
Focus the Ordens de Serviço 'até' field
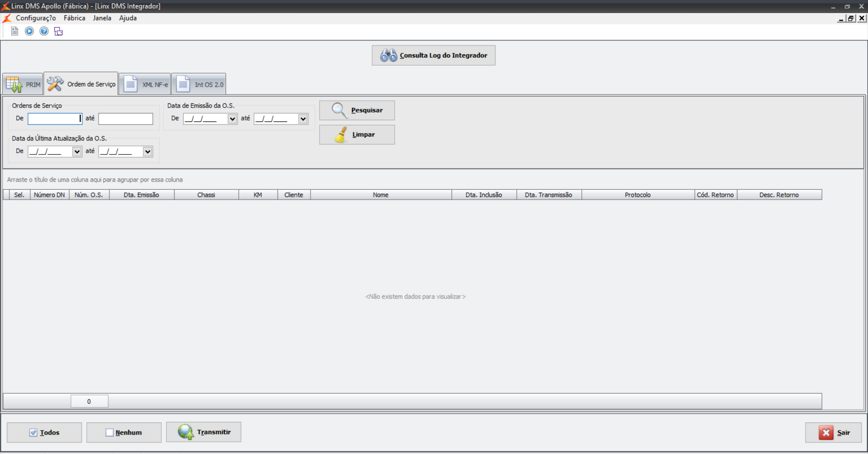[126, 119]
